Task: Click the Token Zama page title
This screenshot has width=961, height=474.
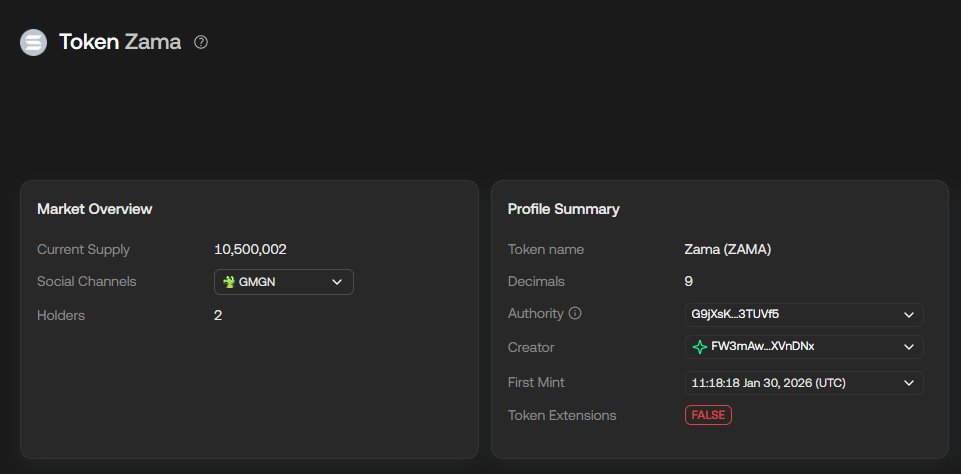Action: coord(120,42)
